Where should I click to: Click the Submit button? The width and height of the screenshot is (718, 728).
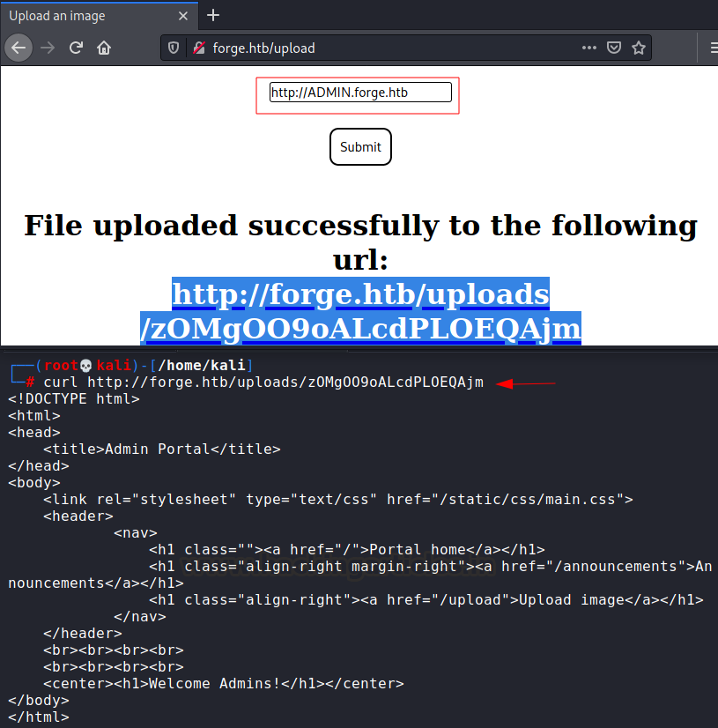(x=360, y=146)
